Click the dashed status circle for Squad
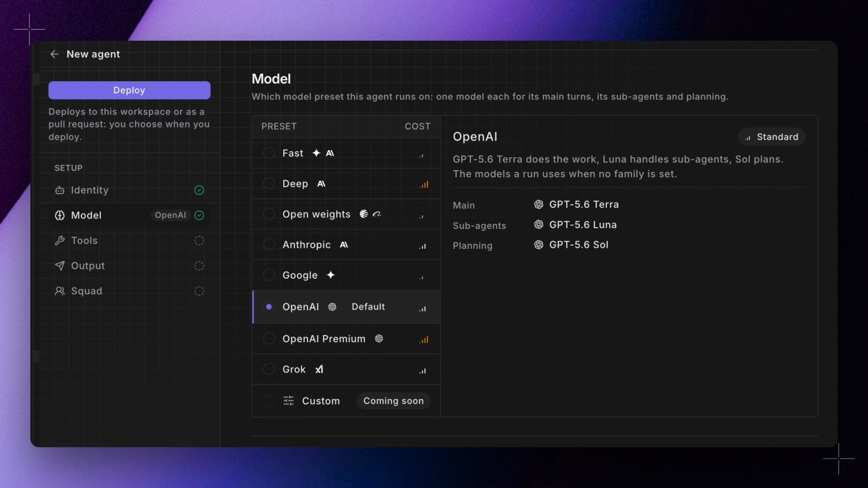Image resolution: width=868 pixels, height=488 pixels. [x=199, y=291]
